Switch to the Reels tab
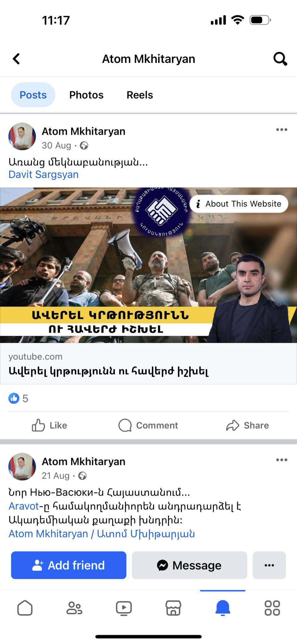This screenshot has width=297, height=644. 140,95
